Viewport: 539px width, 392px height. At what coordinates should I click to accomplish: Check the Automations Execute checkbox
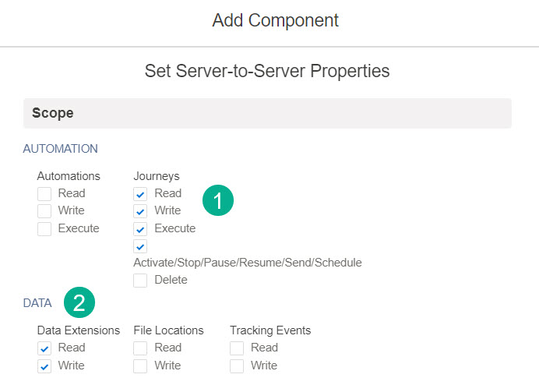pos(44,229)
